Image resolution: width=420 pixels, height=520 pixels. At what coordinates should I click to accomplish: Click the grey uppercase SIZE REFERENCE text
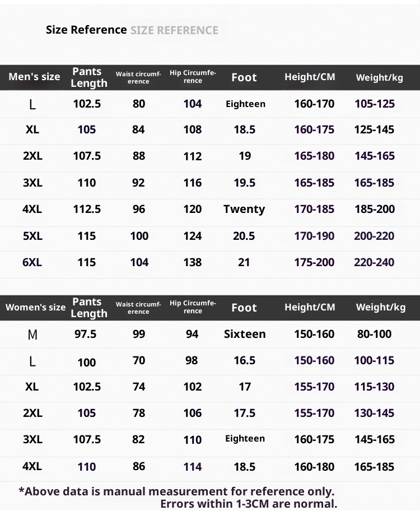(x=174, y=31)
